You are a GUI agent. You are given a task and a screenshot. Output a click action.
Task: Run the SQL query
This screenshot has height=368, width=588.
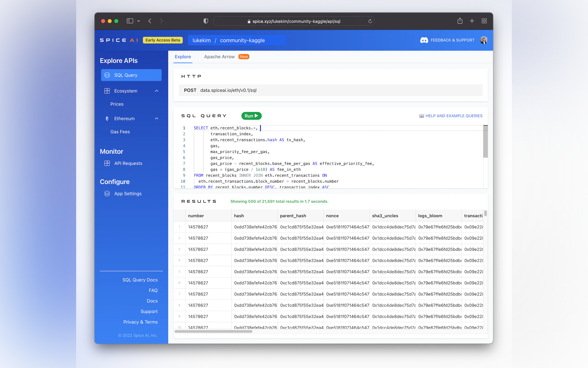[251, 116]
